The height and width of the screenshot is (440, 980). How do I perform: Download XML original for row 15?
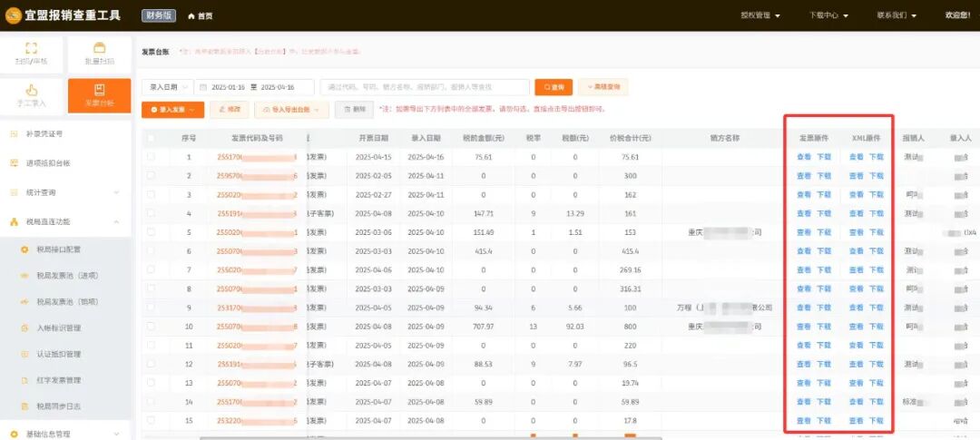point(877,420)
